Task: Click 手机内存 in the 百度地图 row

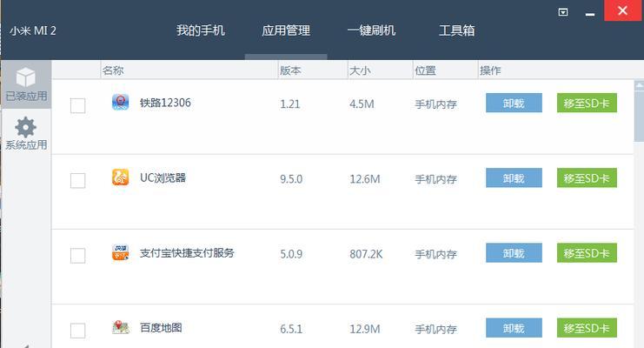Action: click(x=435, y=329)
